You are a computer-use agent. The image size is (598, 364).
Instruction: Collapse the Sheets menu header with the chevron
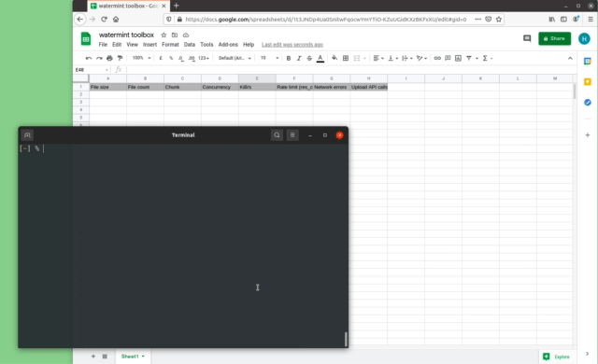tap(570, 58)
